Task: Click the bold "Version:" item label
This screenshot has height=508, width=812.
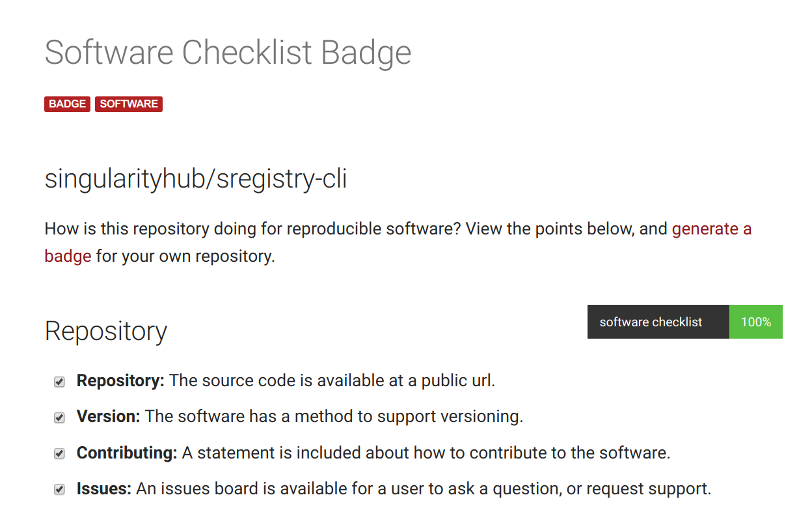Action: [109, 416]
